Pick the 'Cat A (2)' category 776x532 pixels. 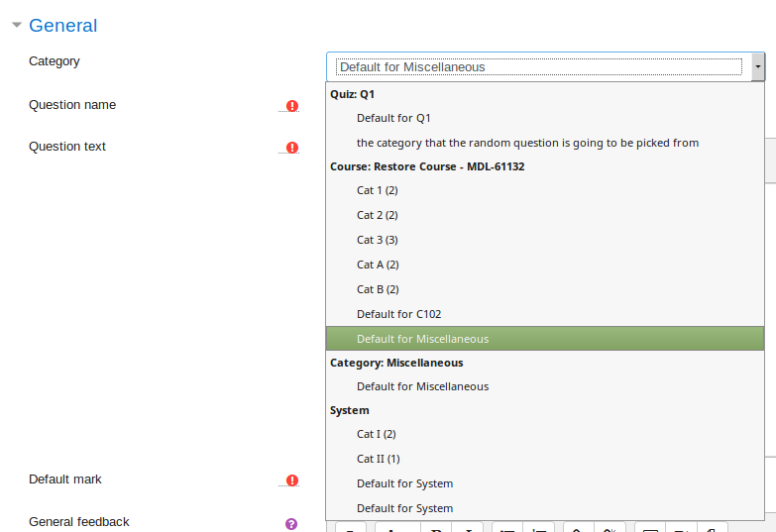pyautogui.click(x=545, y=265)
